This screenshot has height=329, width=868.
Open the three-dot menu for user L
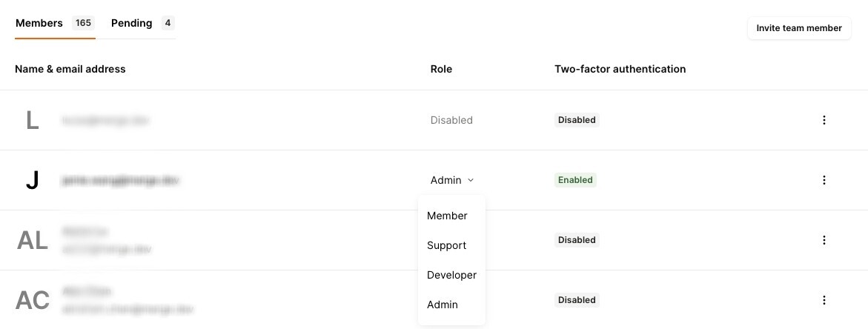click(x=824, y=120)
